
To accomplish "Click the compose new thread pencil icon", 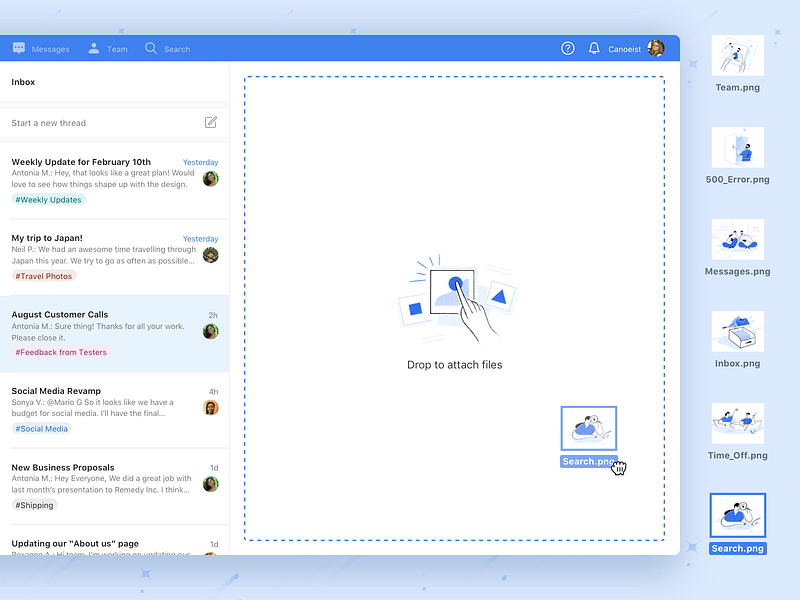I will (210, 121).
